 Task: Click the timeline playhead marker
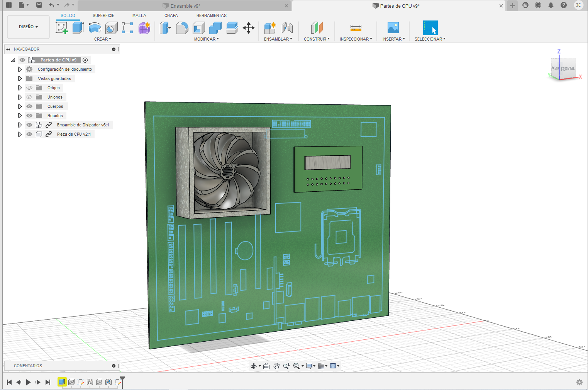pyautogui.click(x=122, y=379)
